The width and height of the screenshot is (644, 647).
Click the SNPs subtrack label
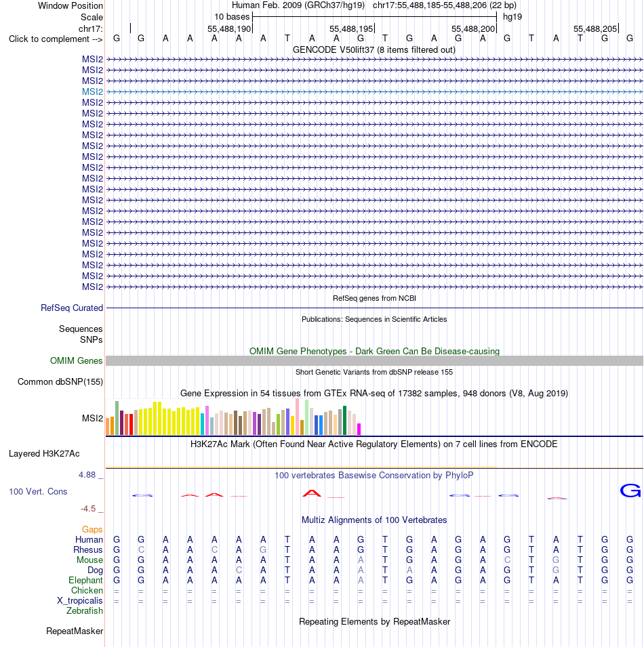pyautogui.click(x=92, y=339)
